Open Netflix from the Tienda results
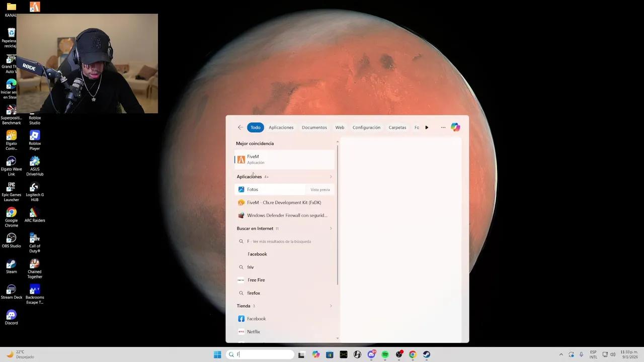This screenshot has height=362, width=644. 285,332
